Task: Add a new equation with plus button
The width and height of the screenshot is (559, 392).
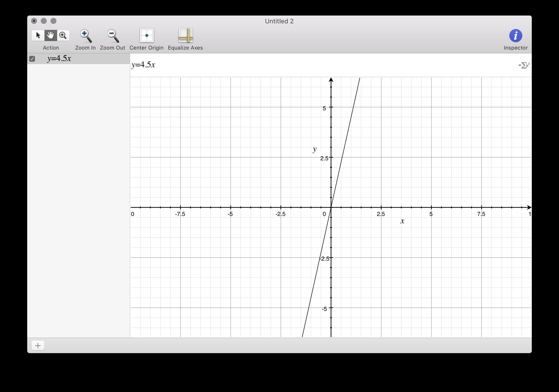Action: click(x=38, y=346)
